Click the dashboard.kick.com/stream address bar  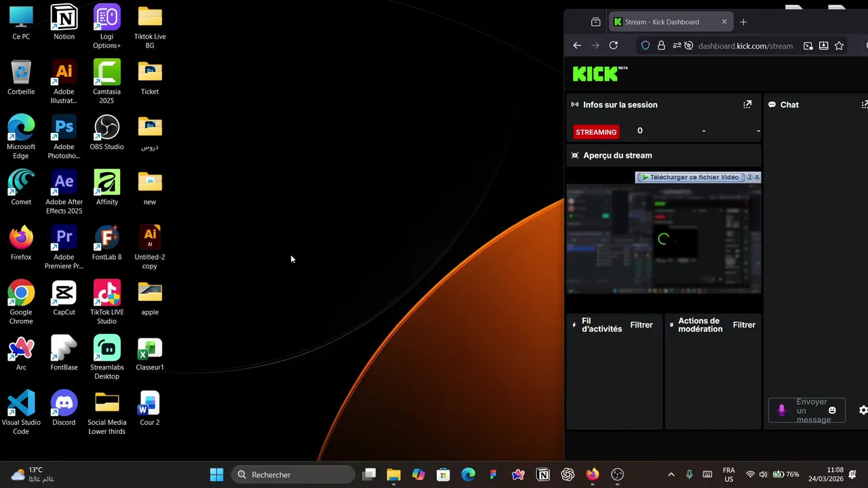coord(745,46)
